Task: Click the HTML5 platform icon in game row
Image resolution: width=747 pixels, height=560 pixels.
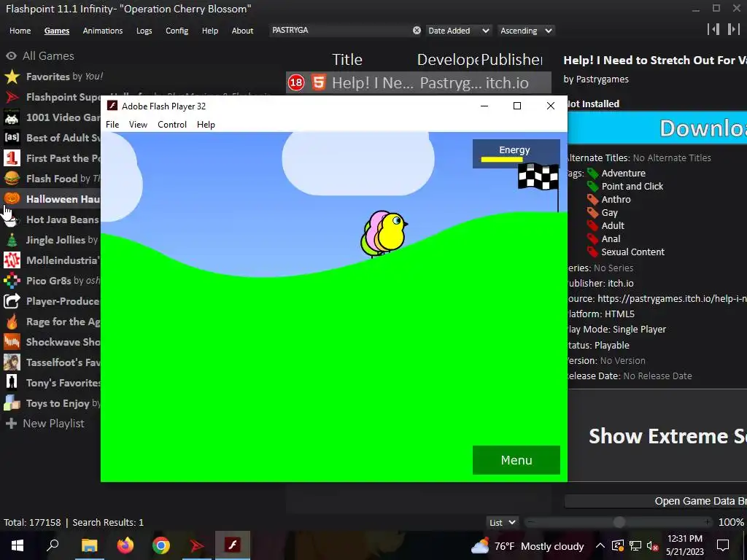Action: pos(319,82)
